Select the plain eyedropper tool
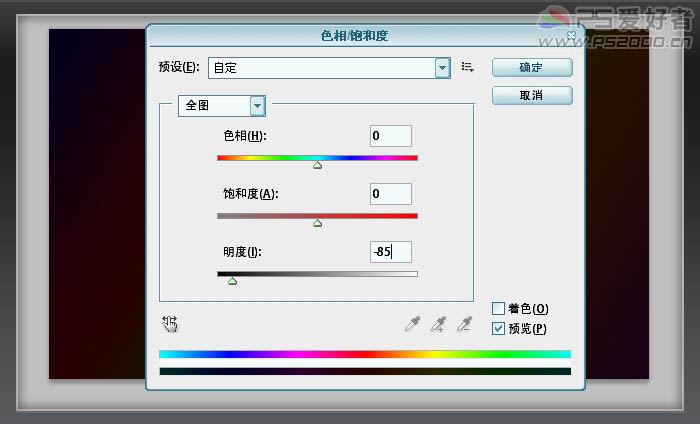The height and width of the screenshot is (424, 700). [x=412, y=323]
